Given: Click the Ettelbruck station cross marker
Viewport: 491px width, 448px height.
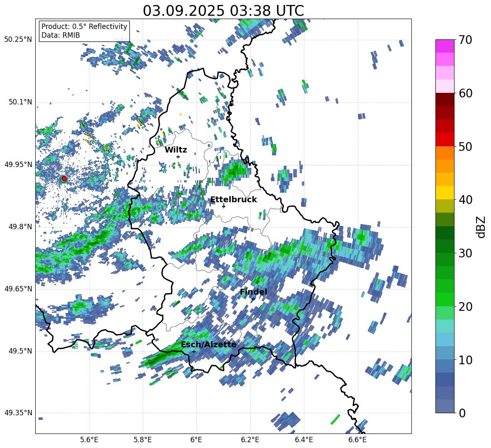Looking at the screenshot, I should [224, 206].
